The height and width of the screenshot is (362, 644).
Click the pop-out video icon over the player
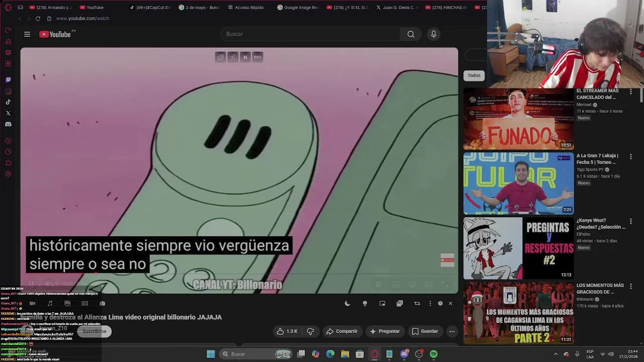(x=220, y=57)
